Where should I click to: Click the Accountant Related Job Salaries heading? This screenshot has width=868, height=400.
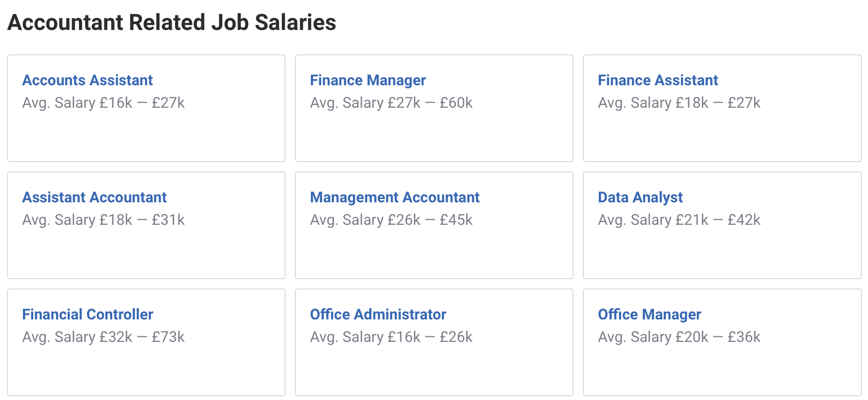coord(171,22)
